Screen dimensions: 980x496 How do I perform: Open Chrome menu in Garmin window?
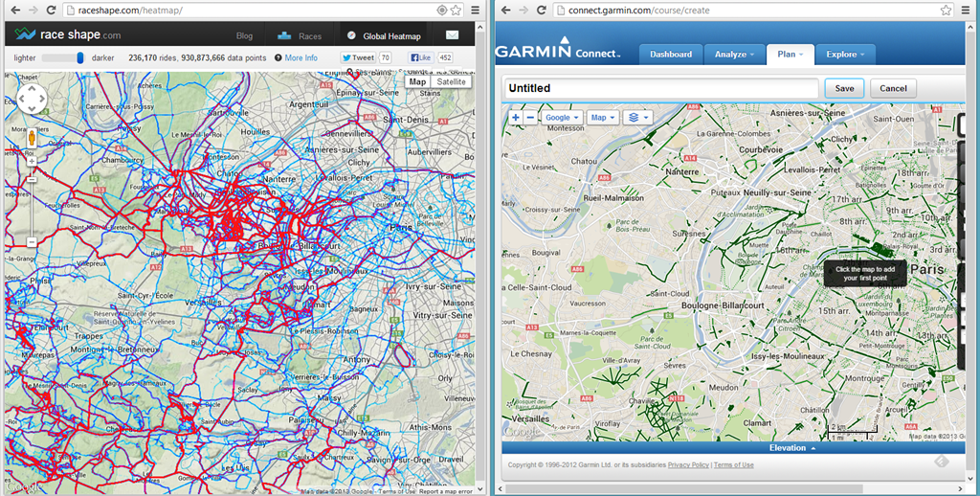[x=967, y=10]
